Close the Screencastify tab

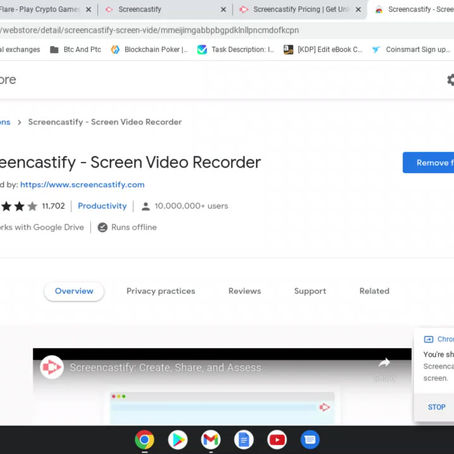pos(223,10)
